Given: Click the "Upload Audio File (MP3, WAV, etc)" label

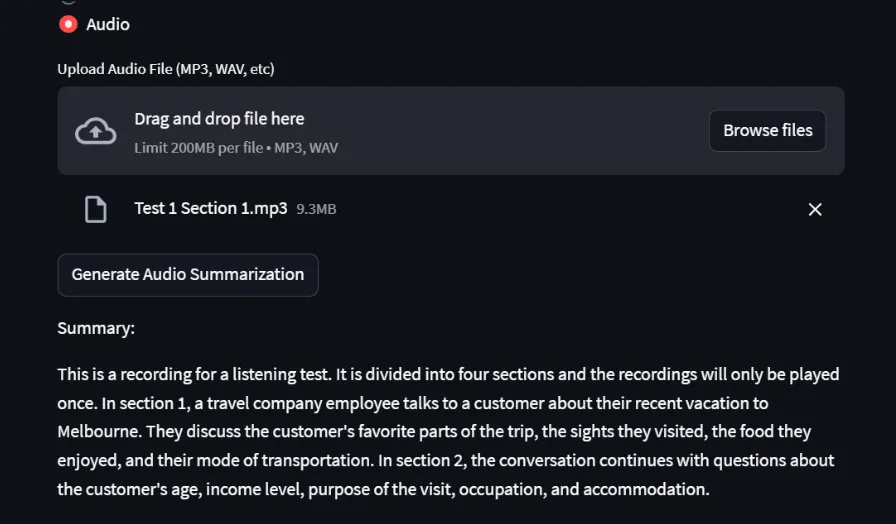Looking at the screenshot, I should point(166,69).
